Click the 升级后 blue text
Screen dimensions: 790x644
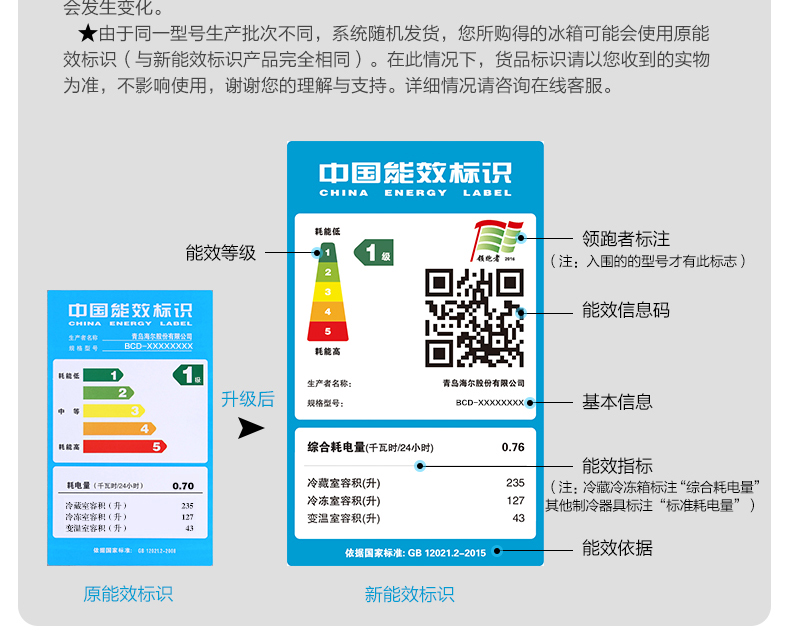point(248,399)
